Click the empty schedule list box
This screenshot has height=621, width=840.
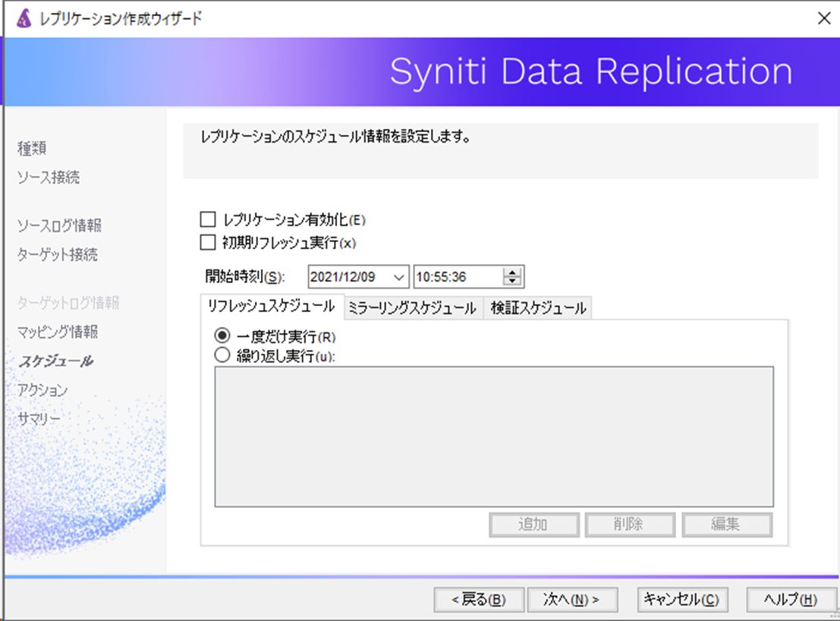[x=494, y=437]
